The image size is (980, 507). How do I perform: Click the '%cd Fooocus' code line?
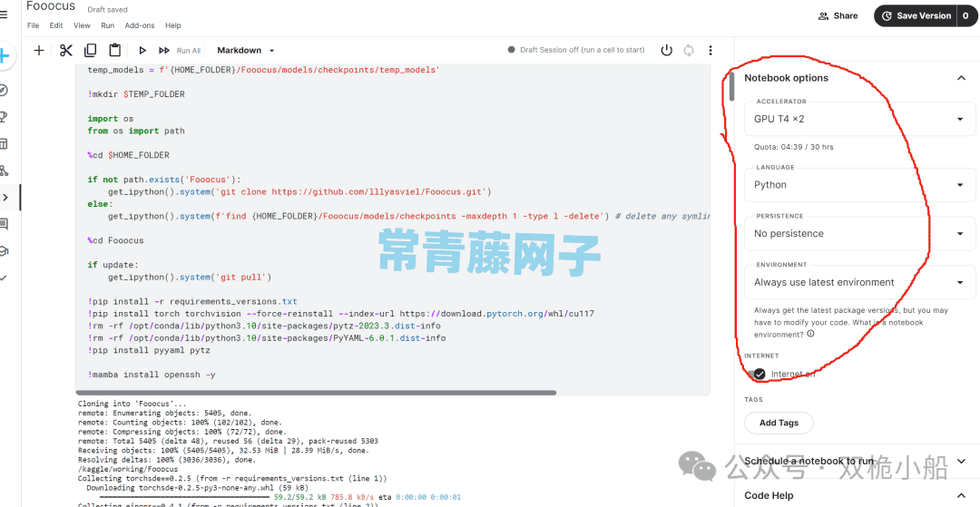tap(115, 240)
